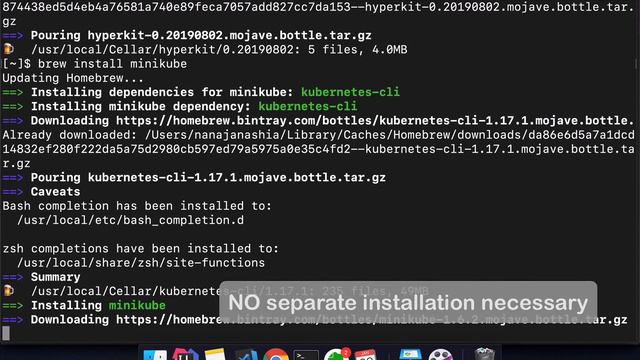Click 'Bash completion has been installed to:' line
Image resolution: width=640 pixels, height=360 pixels.
[137, 206]
